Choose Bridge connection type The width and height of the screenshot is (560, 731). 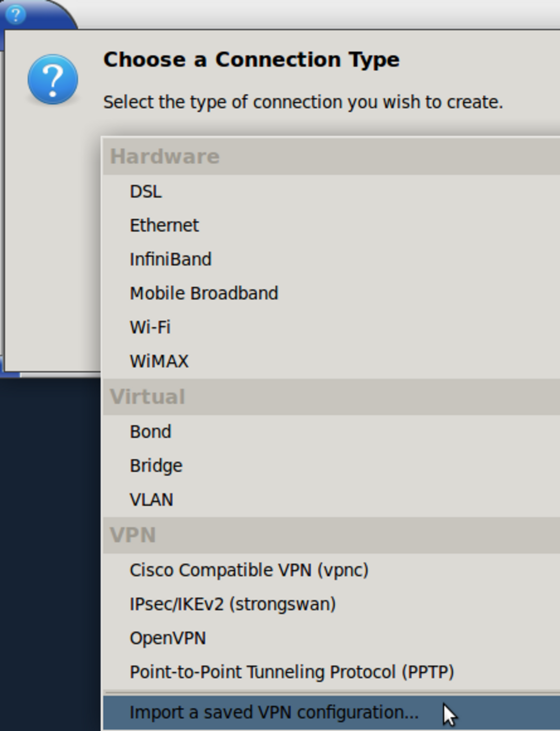tap(156, 466)
